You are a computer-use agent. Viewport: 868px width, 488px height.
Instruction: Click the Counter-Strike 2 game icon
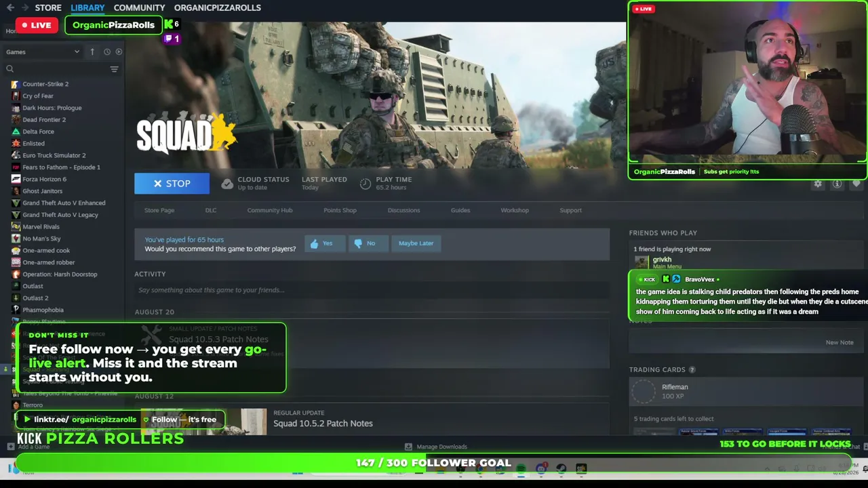(x=16, y=84)
